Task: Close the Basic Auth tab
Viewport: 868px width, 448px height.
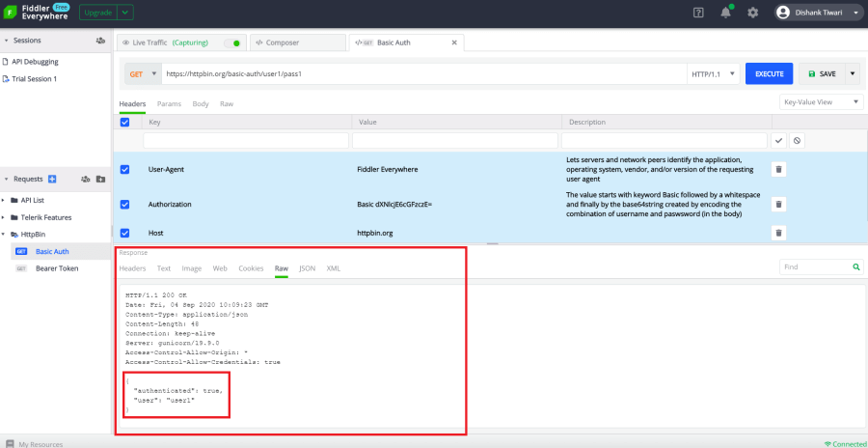Action: pos(454,42)
